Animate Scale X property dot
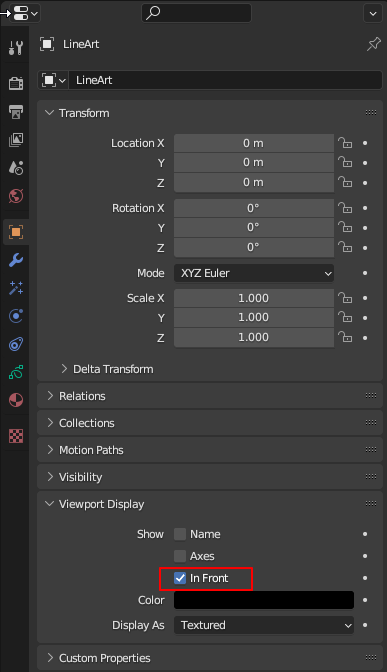Viewport: 387px width, 672px height. (365, 298)
